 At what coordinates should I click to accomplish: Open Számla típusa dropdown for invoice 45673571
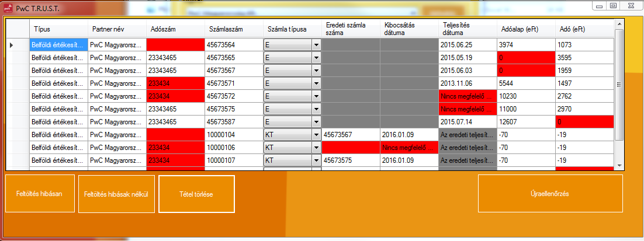coord(316,83)
